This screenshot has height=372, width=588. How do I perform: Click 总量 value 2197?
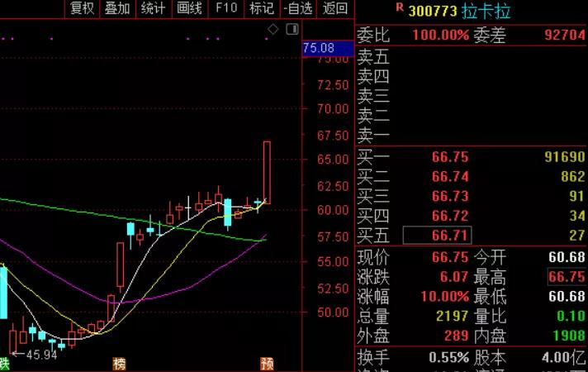tap(453, 317)
